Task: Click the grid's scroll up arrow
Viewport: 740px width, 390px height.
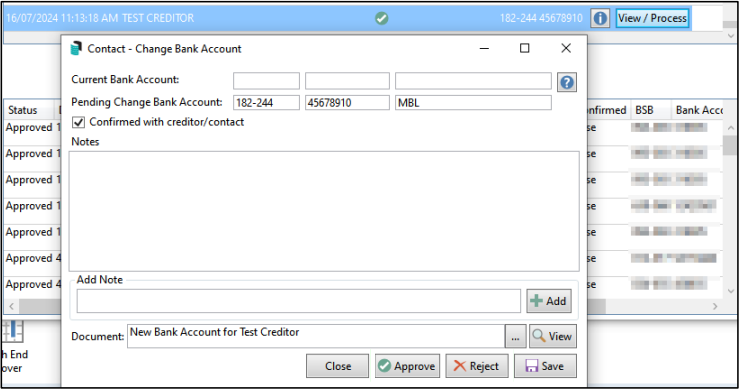Action: [x=731, y=128]
